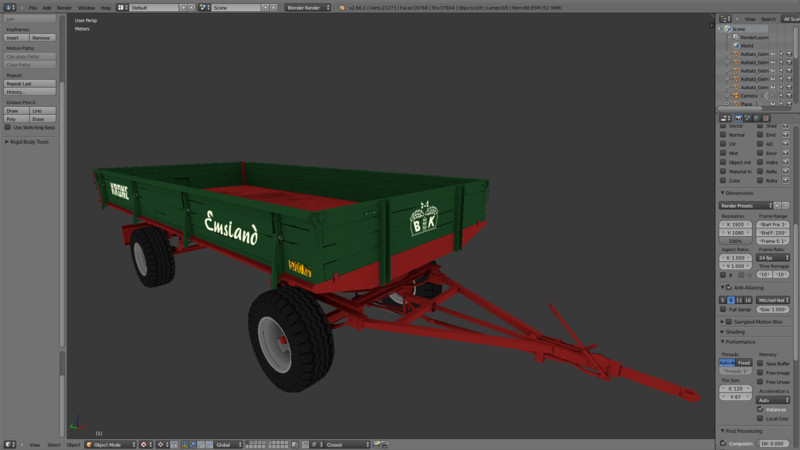The height and width of the screenshot is (450, 800).
Task: Open the pivot point selector icon
Action: [162, 445]
